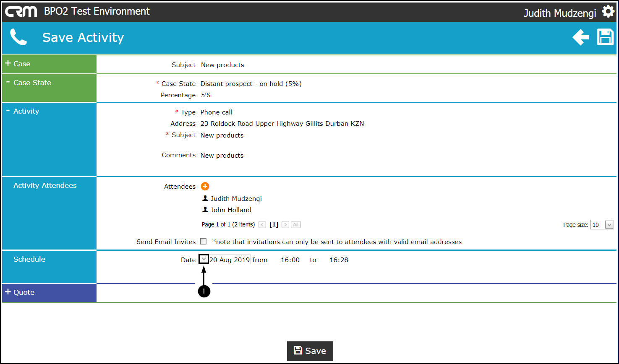619x364 pixels.
Task: Open settings gear next to Judith Mudzengi
Action: point(608,11)
